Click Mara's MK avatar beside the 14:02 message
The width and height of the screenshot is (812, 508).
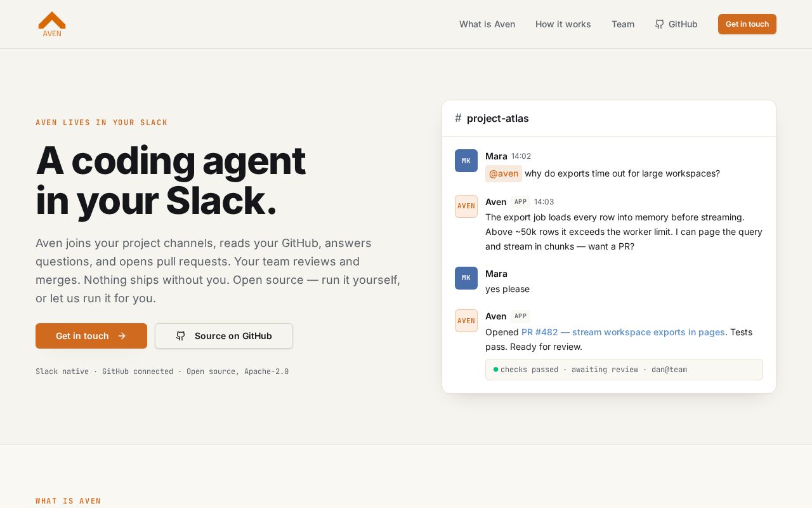tap(466, 161)
